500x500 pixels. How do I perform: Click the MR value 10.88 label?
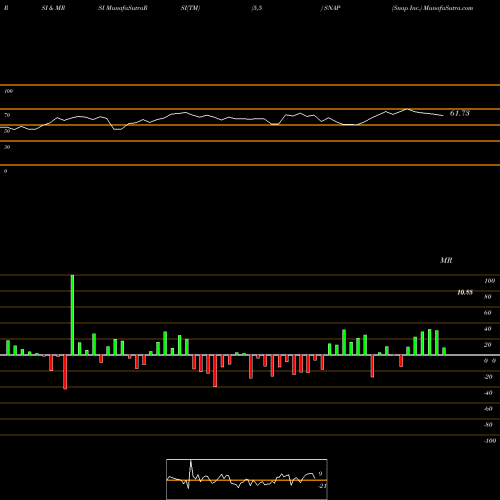(x=465, y=292)
